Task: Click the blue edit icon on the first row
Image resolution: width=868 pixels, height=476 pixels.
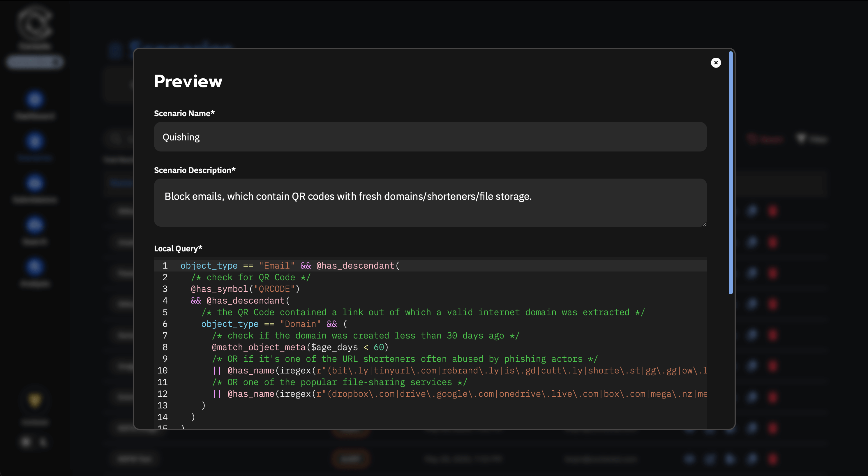Action: pyautogui.click(x=753, y=211)
